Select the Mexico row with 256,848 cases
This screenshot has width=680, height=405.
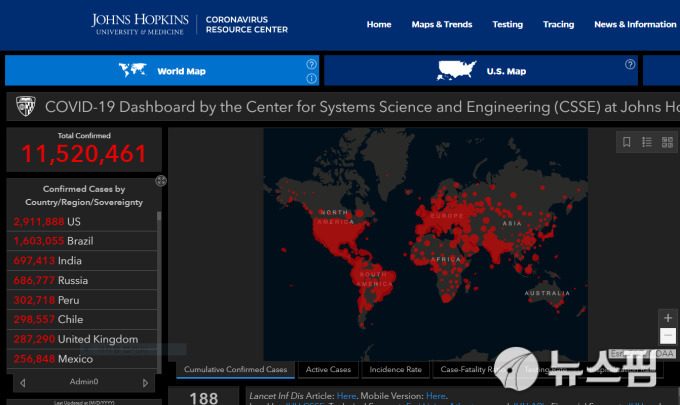tap(82, 359)
